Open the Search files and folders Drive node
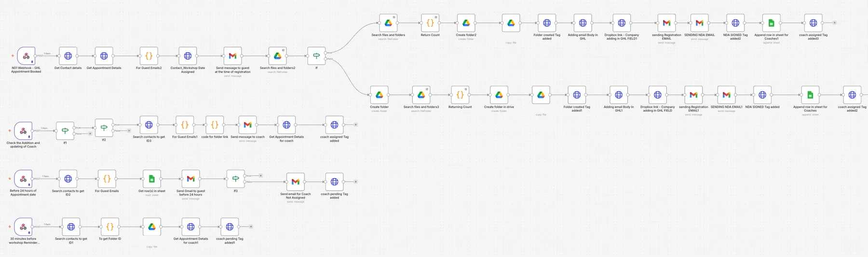The height and width of the screenshot is (257, 868). [388, 23]
